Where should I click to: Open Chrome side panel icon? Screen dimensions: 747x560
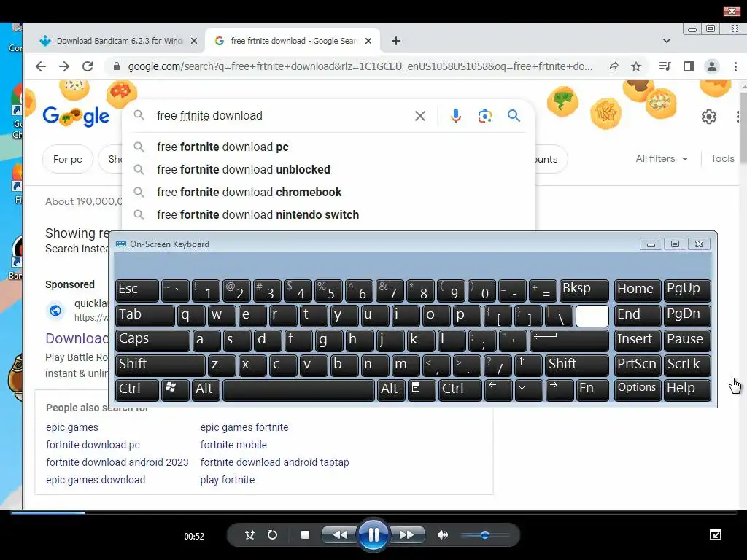[x=689, y=66]
